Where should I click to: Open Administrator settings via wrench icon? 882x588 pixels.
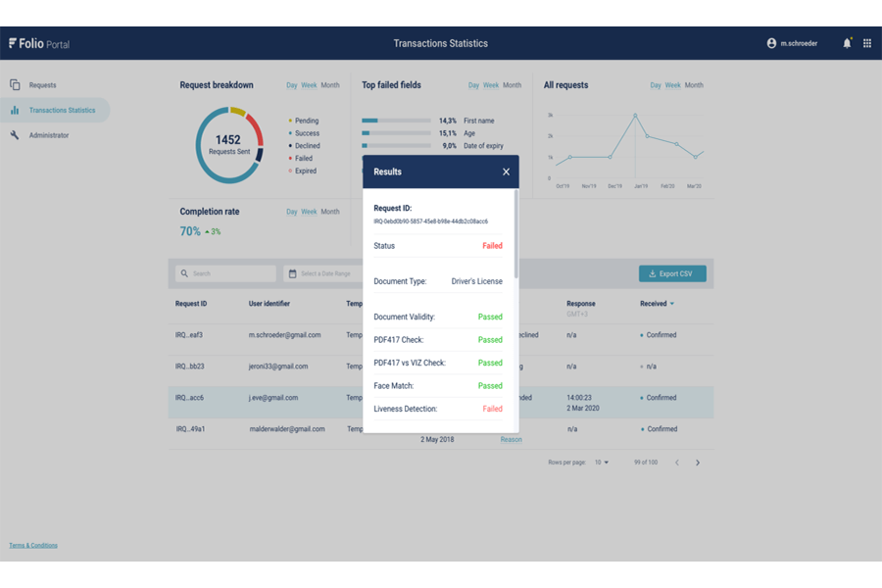pyautogui.click(x=14, y=134)
